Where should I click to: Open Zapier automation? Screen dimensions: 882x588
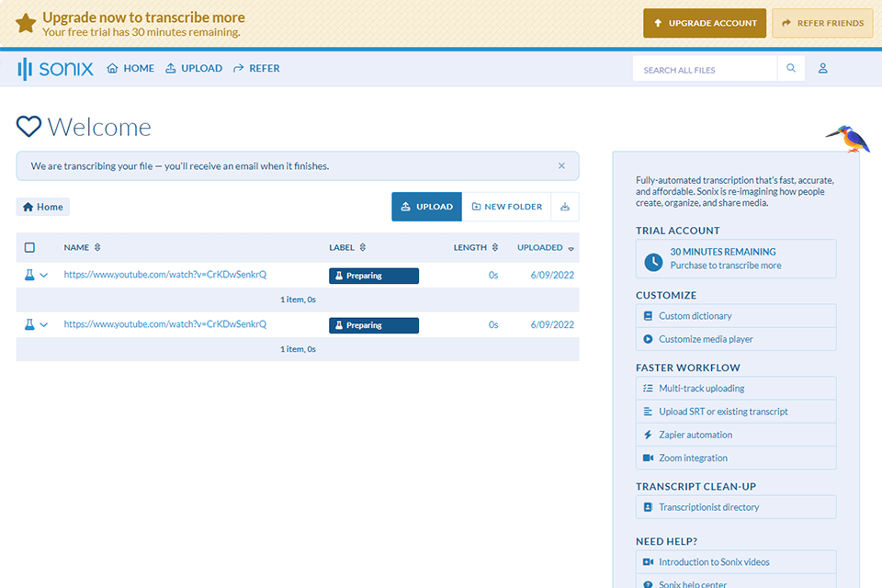pyautogui.click(x=736, y=435)
